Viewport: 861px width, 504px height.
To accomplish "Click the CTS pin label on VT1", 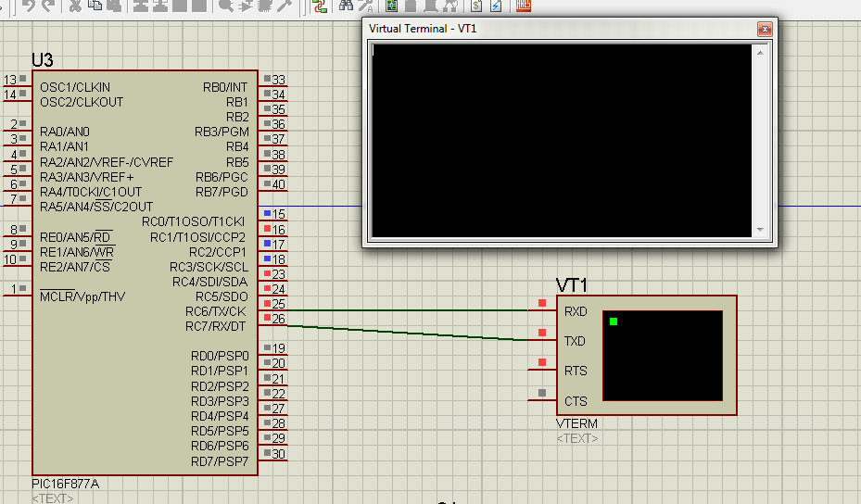I will [576, 401].
